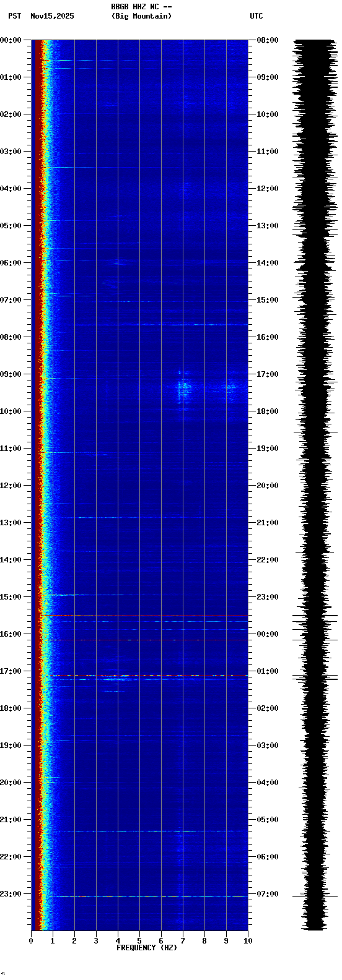Click PST time label '00:00'
The width and height of the screenshot is (342, 980).
click(x=11, y=40)
